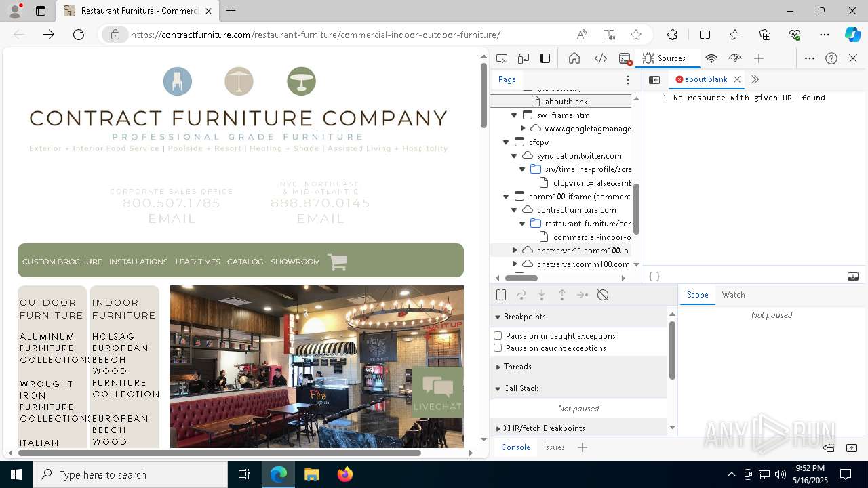Click the umbrella circle icon in header

coord(239,81)
